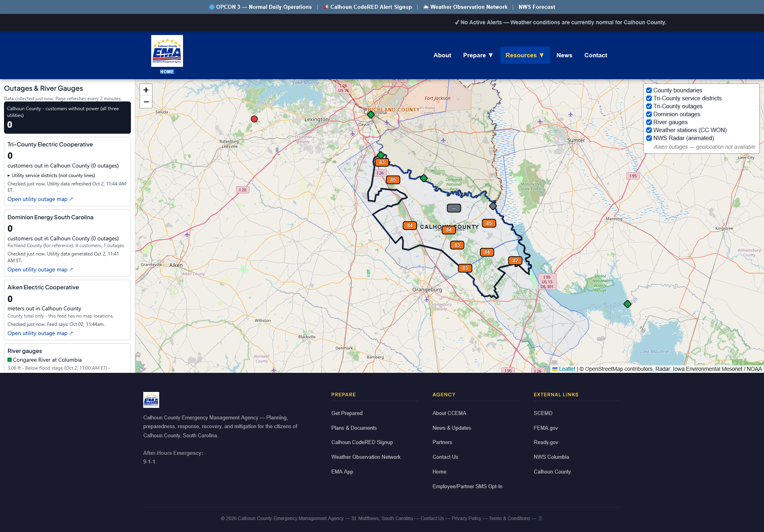Click the small EMA logo in footer
This screenshot has width=764, height=532.
[x=151, y=400]
